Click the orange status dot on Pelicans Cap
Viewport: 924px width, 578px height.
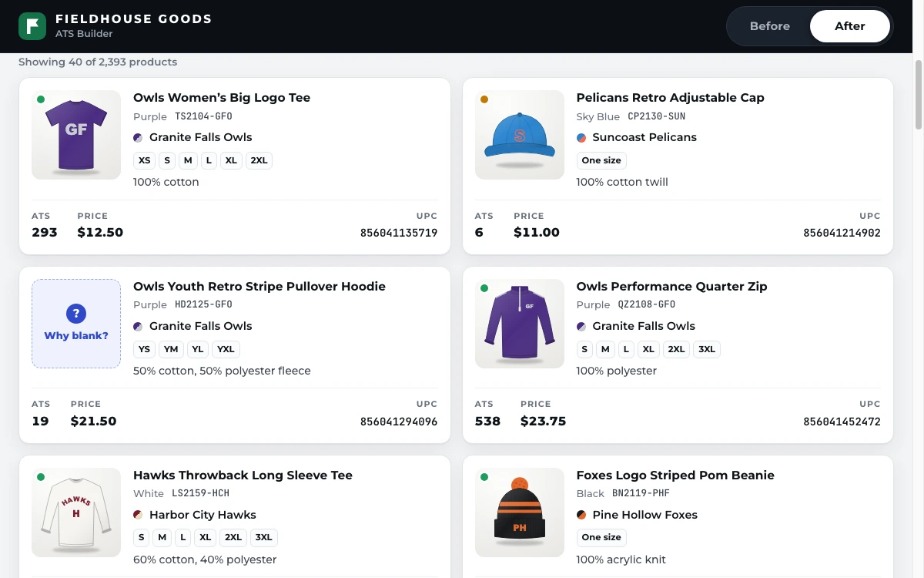pos(484,99)
